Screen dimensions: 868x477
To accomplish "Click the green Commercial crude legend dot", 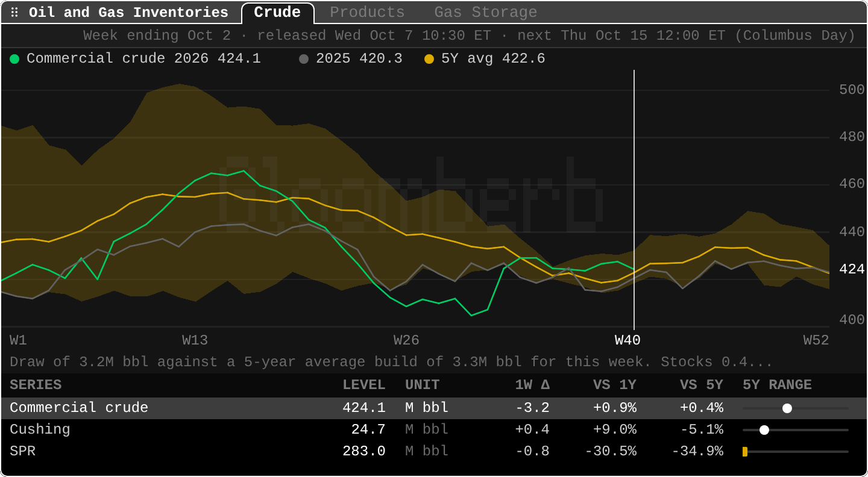I will [x=14, y=59].
